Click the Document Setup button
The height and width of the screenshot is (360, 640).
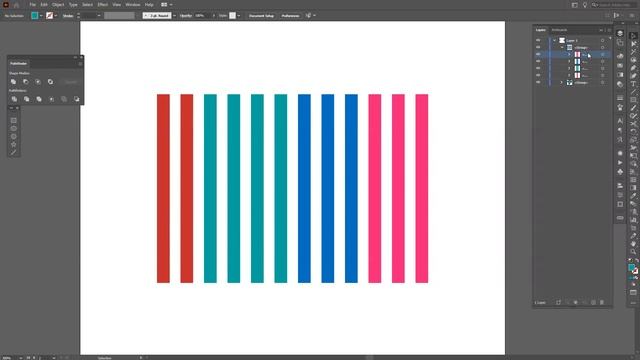[x=261, y=16]
